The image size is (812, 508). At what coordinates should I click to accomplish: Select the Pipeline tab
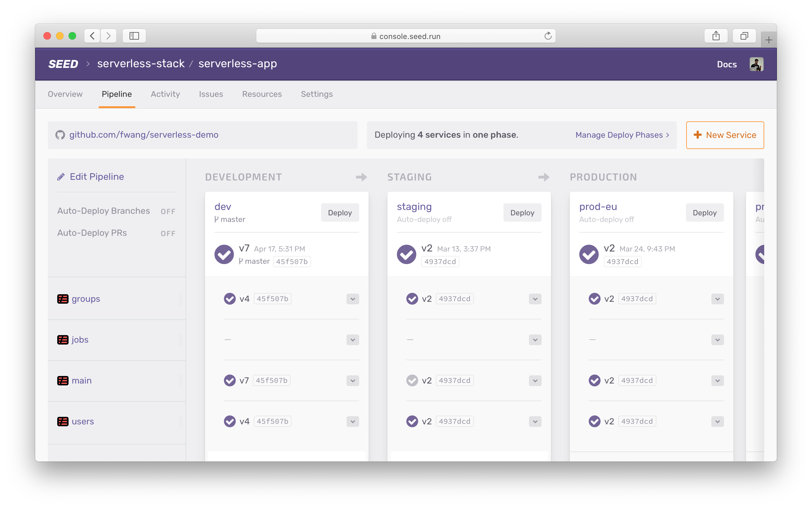116,94
